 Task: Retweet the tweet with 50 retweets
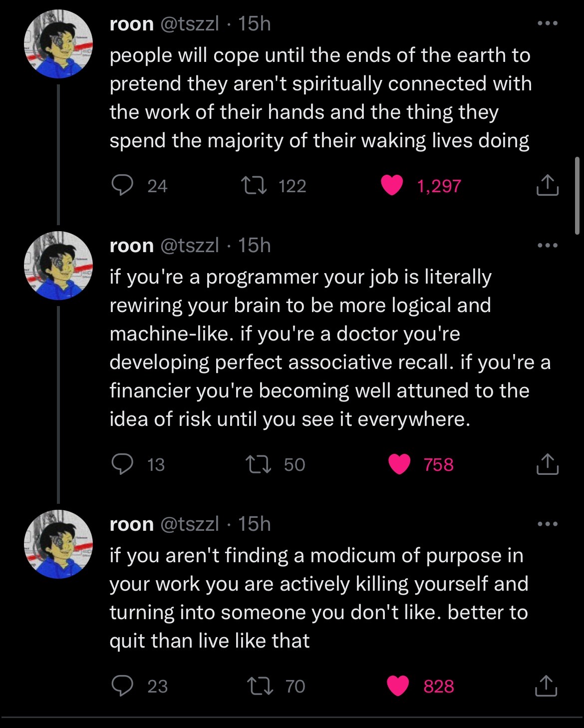pyautogui.click(x=259, y=464)
